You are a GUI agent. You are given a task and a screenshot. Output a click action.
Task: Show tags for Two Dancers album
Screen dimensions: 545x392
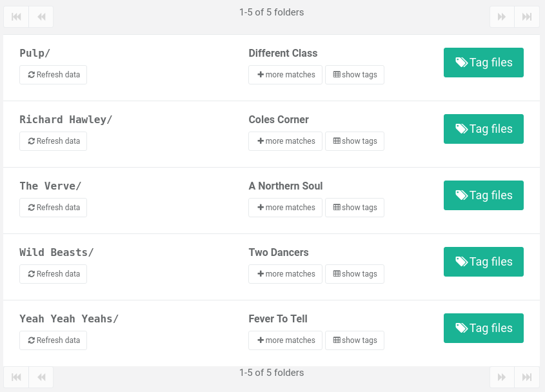[x=355, y=274]
